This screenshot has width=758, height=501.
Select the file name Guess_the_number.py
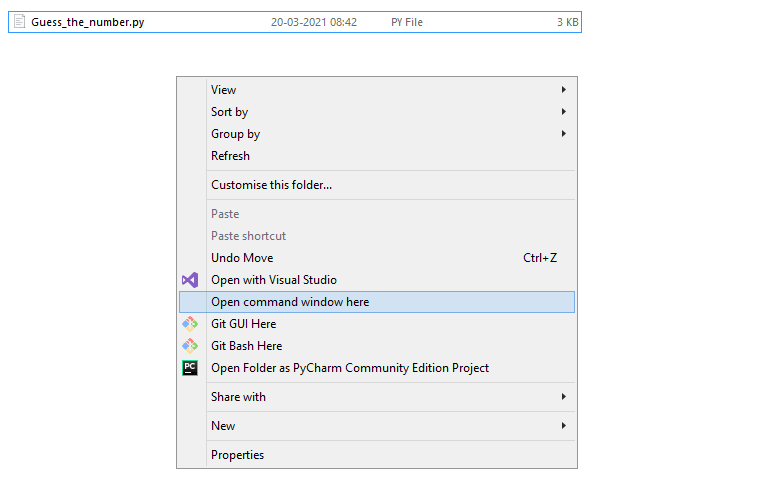87,22
